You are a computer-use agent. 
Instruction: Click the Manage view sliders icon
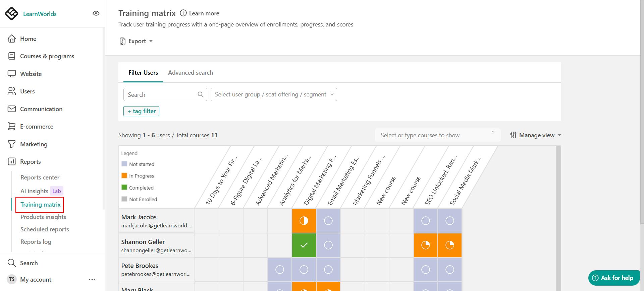click(x=513, y=135)
